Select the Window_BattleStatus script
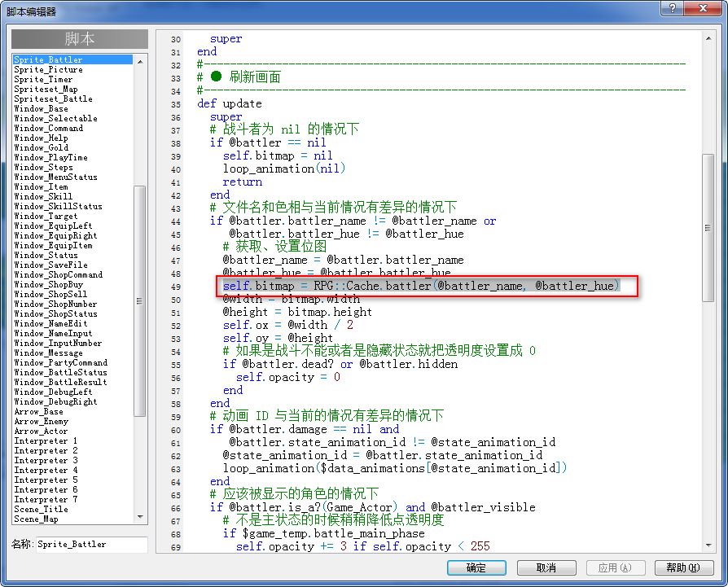 pos(60,372)
